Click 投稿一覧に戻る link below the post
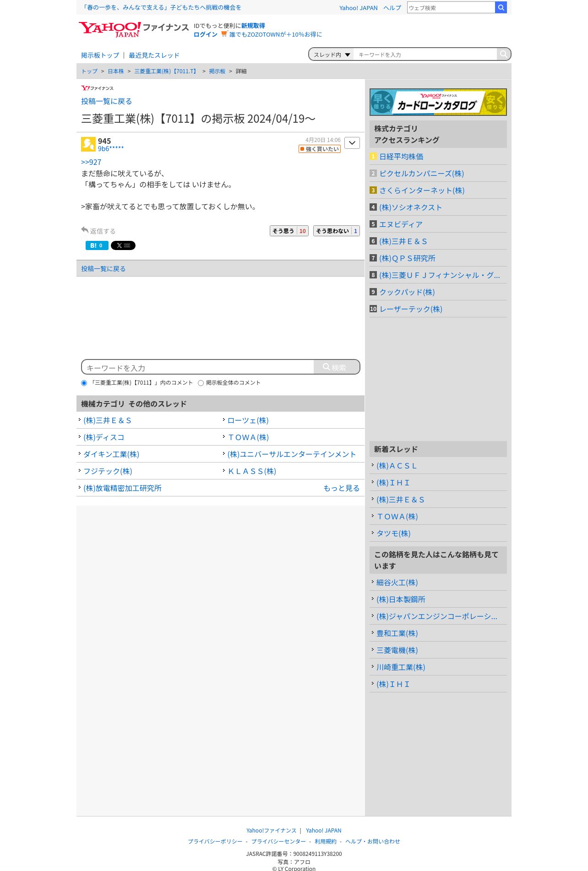588x871 pixels. coord(103,269)
